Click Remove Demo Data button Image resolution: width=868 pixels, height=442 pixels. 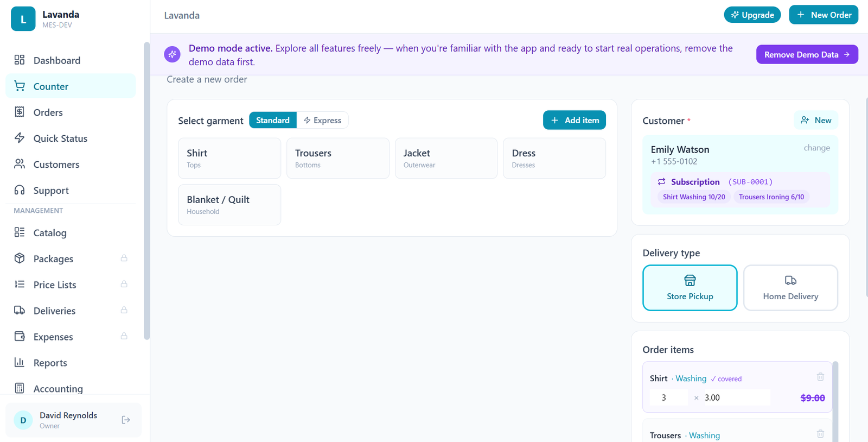807,54
